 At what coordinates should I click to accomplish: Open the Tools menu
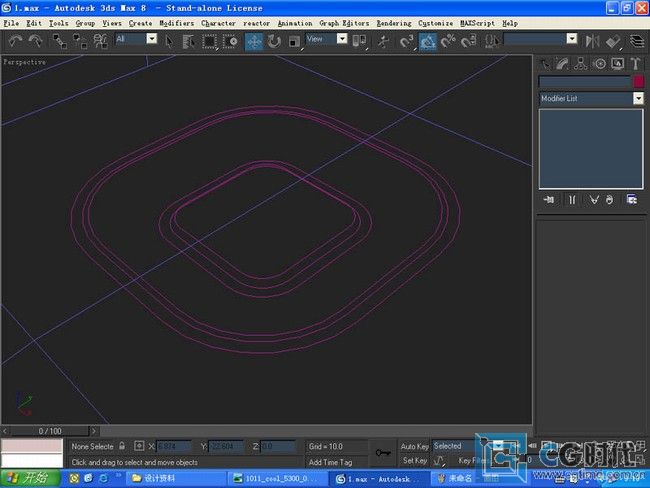click(58, 23)
